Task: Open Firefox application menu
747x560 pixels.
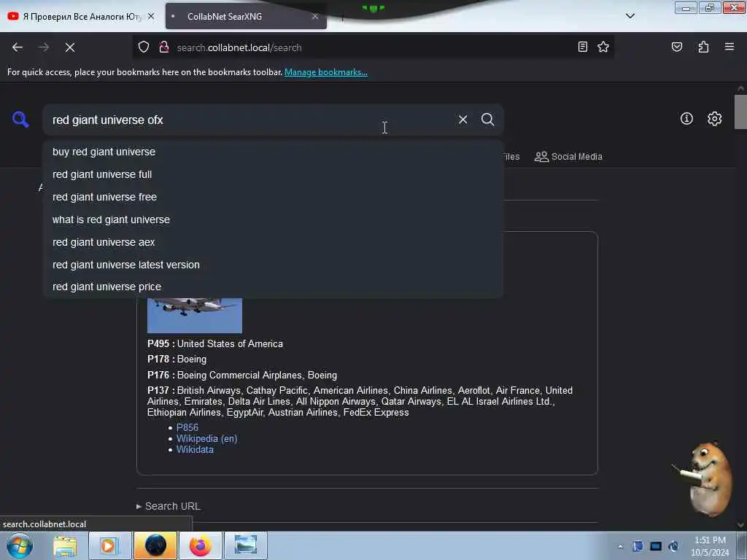Action: [x=729, y=47]
